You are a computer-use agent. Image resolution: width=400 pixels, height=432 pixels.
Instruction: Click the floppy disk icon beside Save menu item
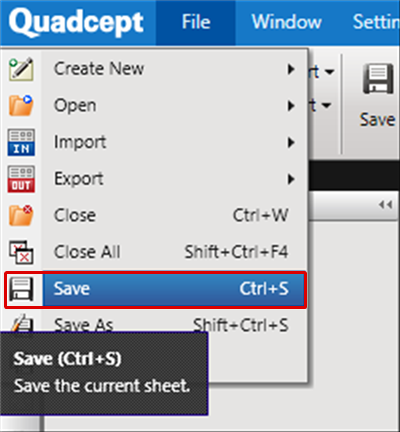[x=21, y=289]
